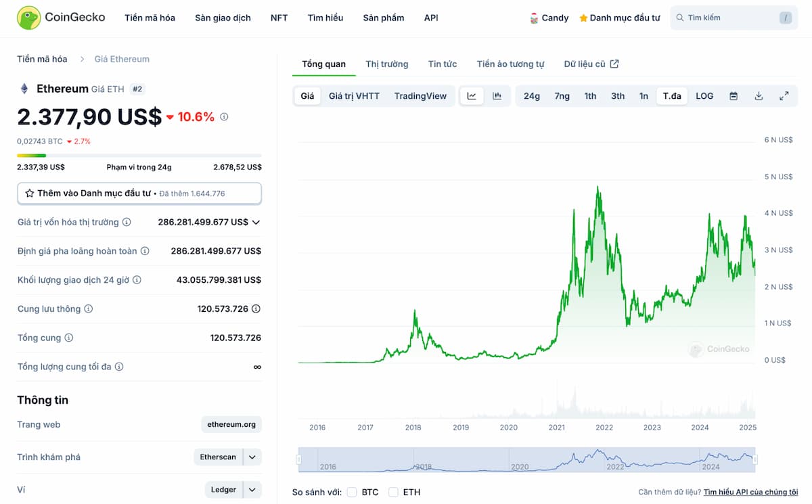
Task: Click info icon beside Cung lưu thông label
Action: 88,309
